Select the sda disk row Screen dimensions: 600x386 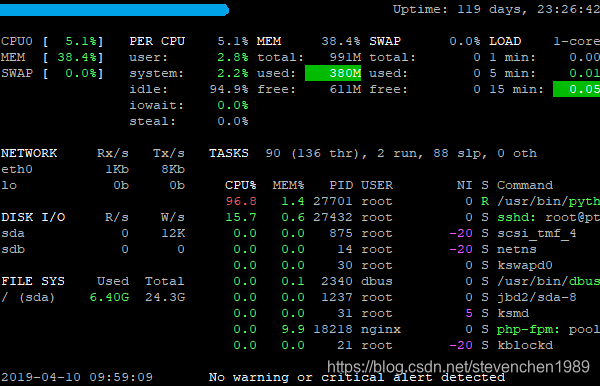click(x=93, y=233)
